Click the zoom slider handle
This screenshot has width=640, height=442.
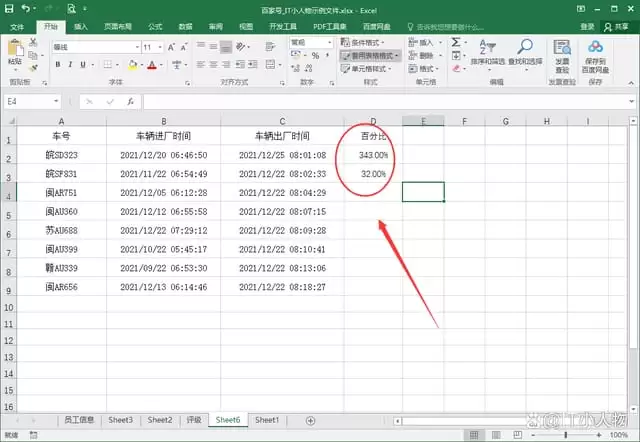coord(566,435)
